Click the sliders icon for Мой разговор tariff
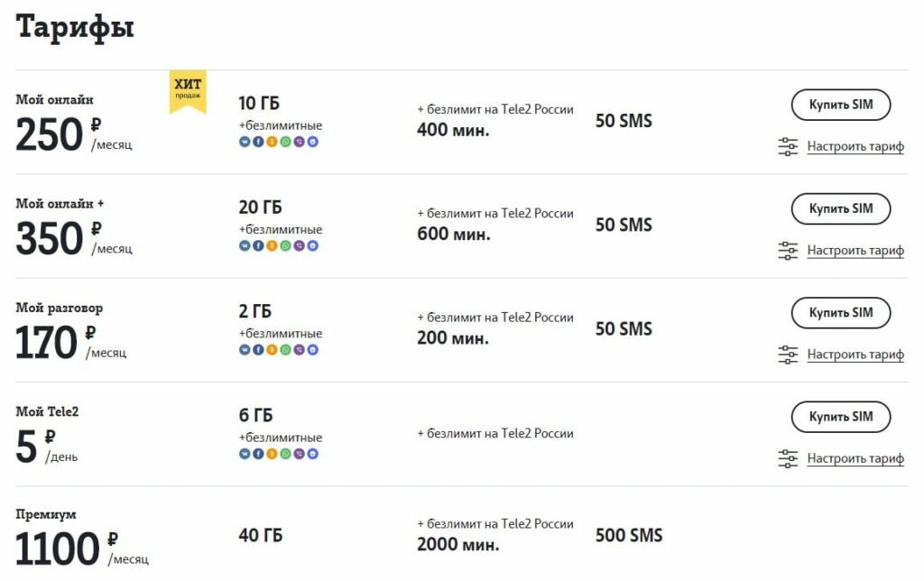The height and width of the screenshot is (581, 924). pos(788,355)
